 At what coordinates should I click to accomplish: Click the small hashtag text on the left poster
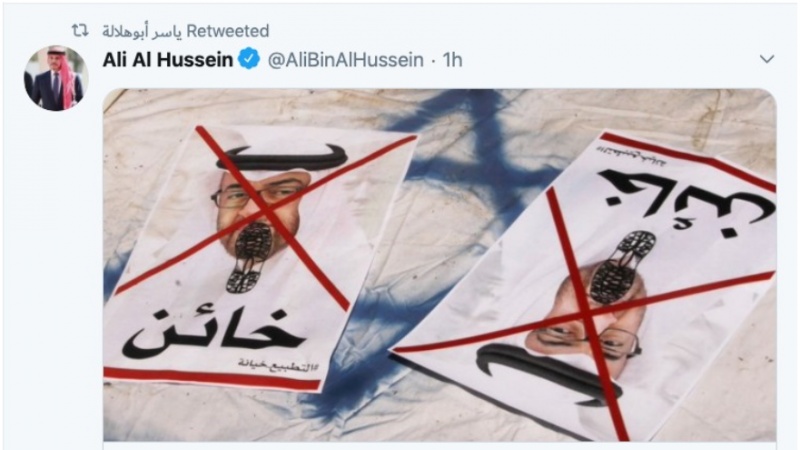click(277, 365)
